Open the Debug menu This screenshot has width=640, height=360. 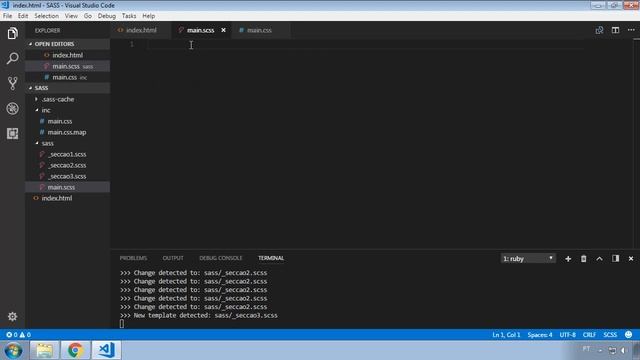[x=107, y=16]
